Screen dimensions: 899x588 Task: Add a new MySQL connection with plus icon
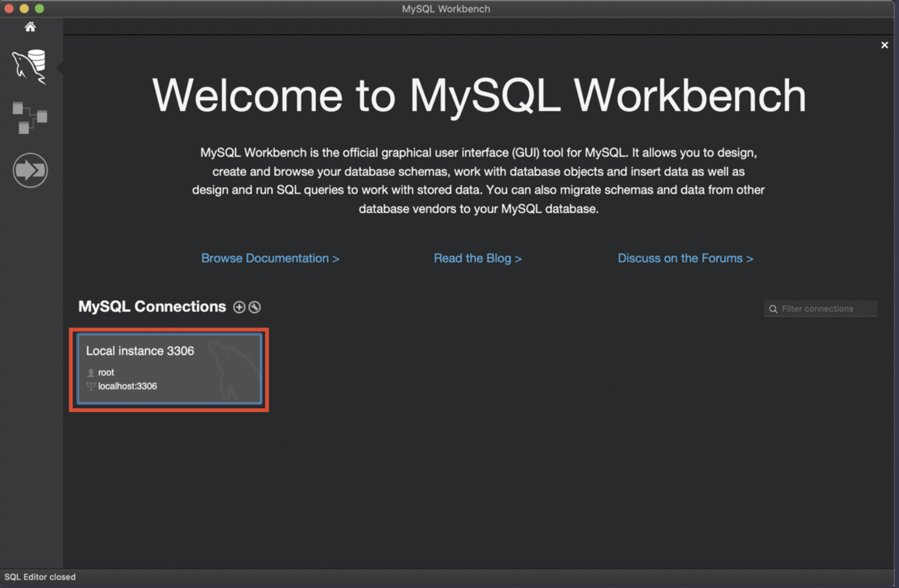click(x=239, y=307)
